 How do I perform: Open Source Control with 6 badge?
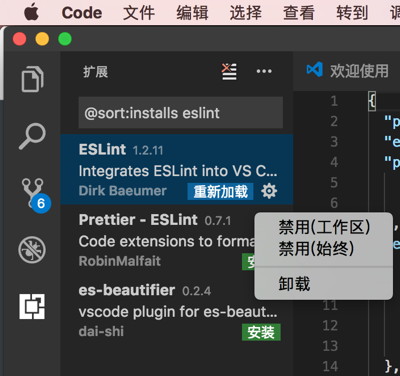pos(35,195)
